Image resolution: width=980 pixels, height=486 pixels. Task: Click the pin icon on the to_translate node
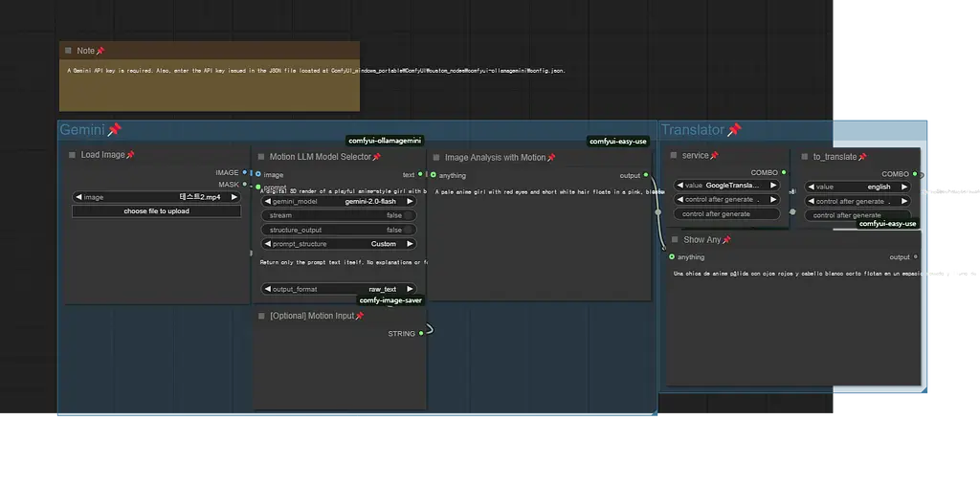coord(862,157)
